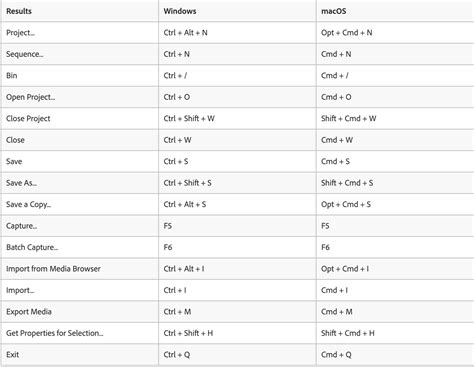Select the Save As... row label
The image size is (474, 367).
(x=21, y=183)
